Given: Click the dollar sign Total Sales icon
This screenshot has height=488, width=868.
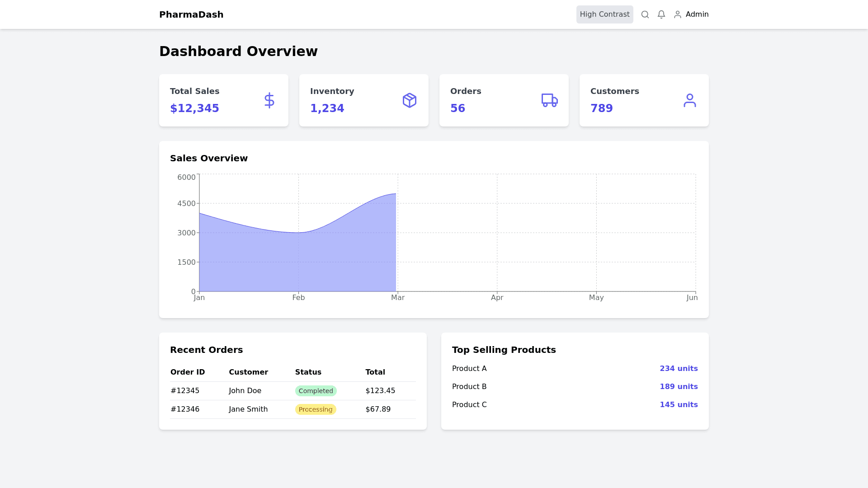Looking at the screenshot, I should click(x=269, y=100).
